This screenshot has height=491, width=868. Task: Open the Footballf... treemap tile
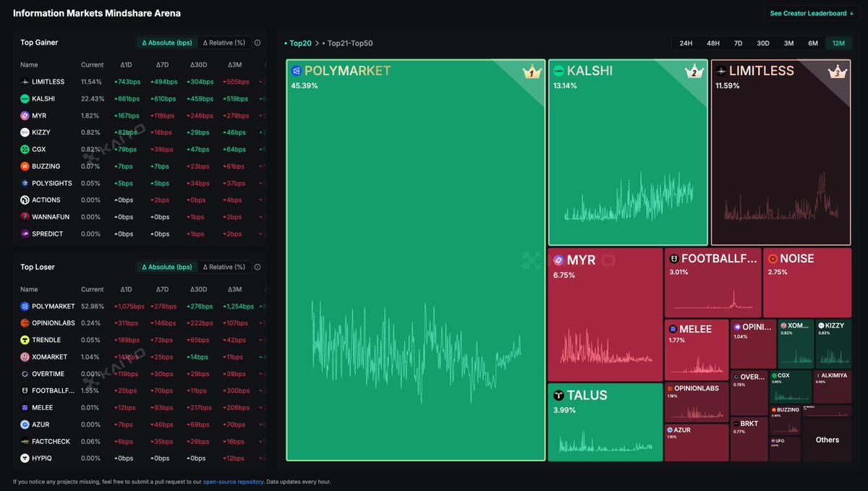tap(712, 283)
